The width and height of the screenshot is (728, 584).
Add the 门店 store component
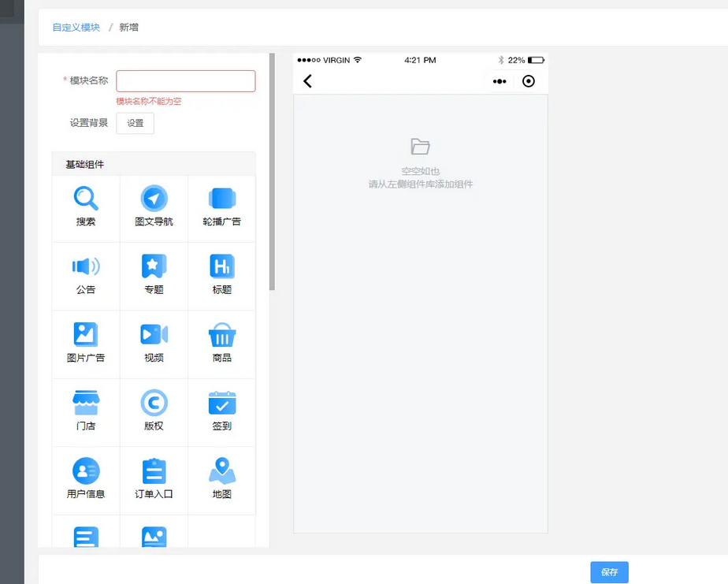[x=86, y=411]
